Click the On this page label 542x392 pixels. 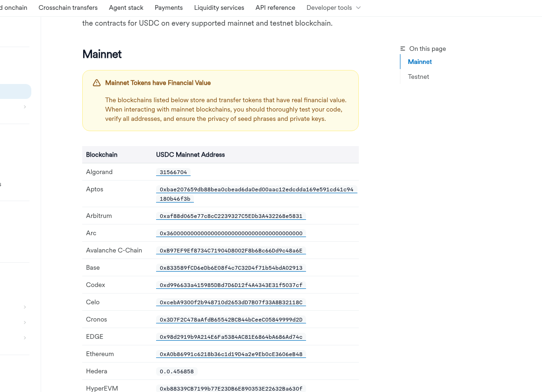coord(428,49)
